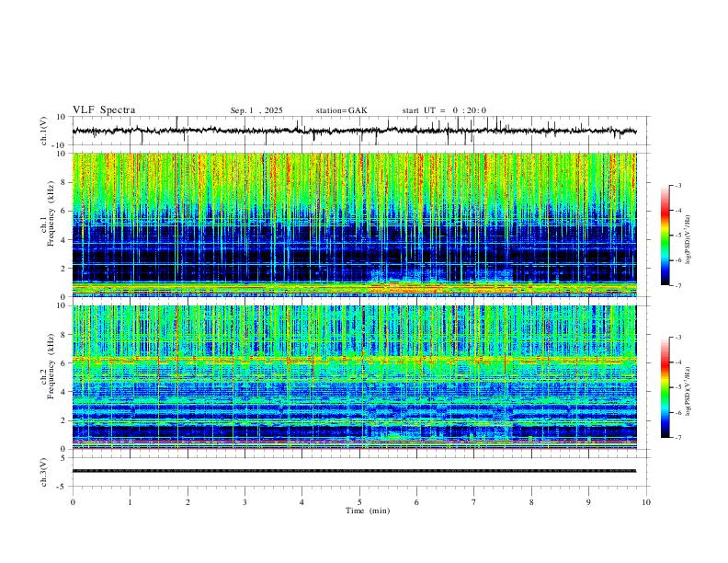This screenshot has height=563, width=728.
Task: Click the 'ch.3(V)' axis label
Action: (x=44, y=472)
